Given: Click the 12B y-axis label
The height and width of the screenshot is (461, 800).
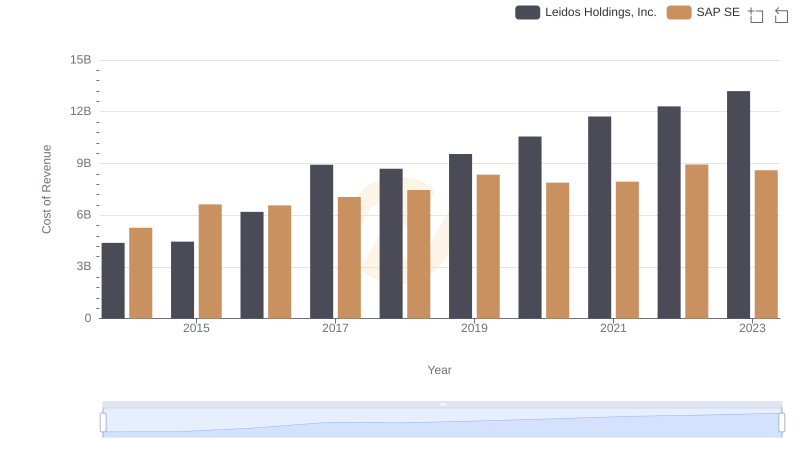Looking at the screenshot, I should (x=81, y=112).
